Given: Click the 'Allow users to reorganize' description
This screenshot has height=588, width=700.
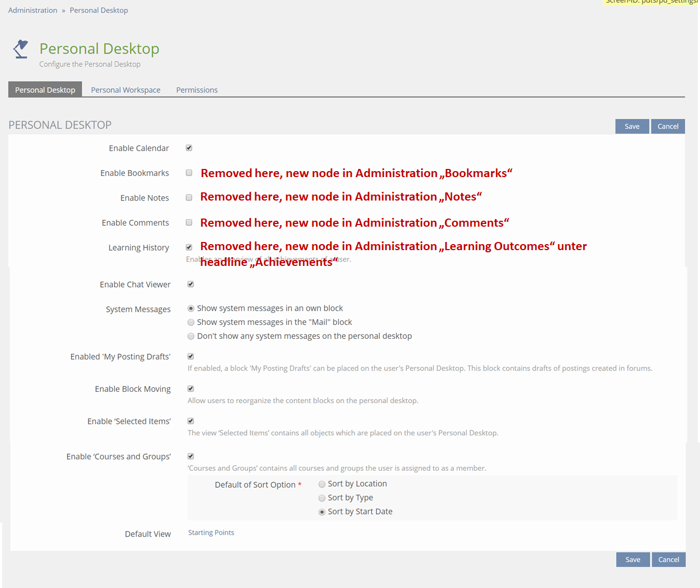Looking at the screenshot, I should [303, 401].
